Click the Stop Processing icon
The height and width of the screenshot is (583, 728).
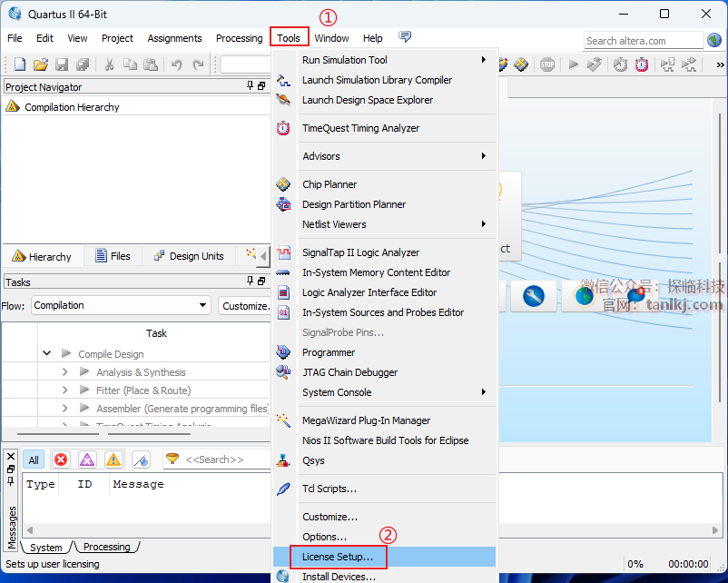click(x=547, y=64)
